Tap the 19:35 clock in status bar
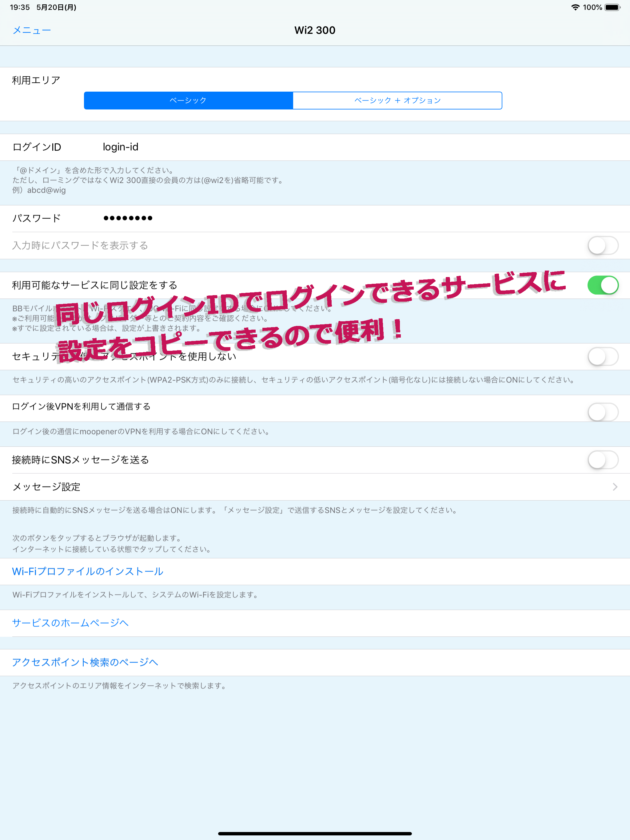630x840 pixels. [x=20, y=7]
